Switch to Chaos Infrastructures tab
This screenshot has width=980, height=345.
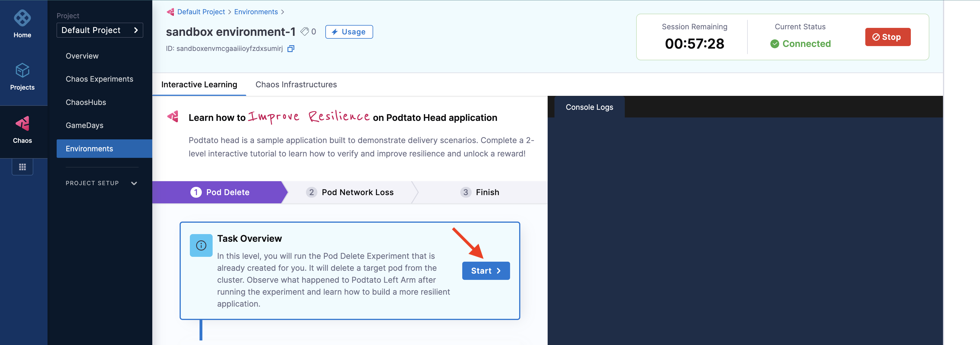pyautogui.click(x=296, y=84)
